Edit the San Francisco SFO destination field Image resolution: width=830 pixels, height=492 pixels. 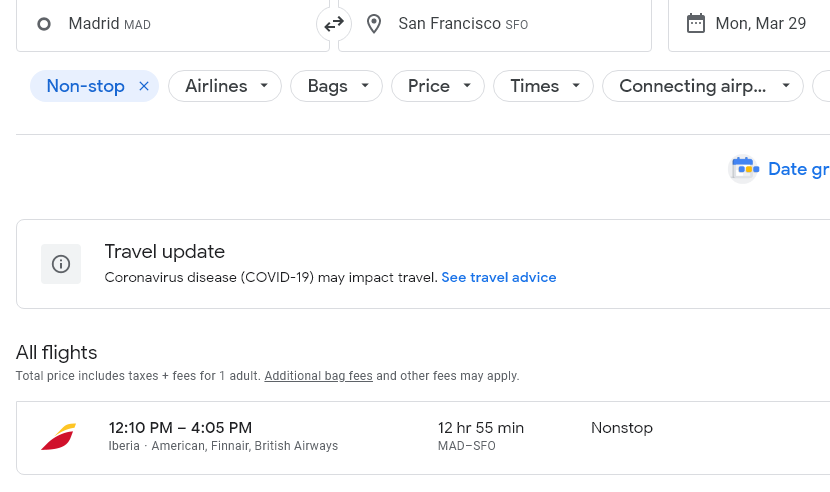(x=495, y=24)
